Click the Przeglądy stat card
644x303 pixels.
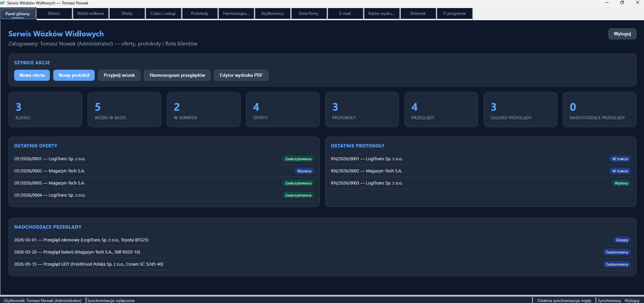[x=441, y=110]
